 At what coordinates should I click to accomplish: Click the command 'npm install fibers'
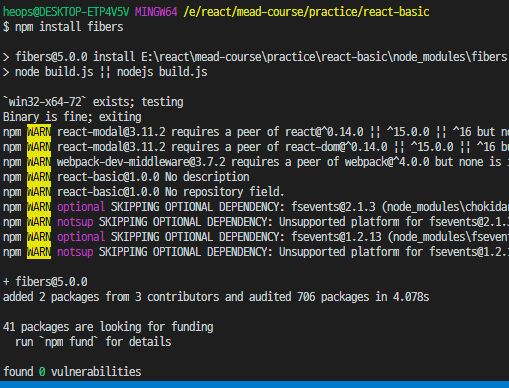point(69,27)
